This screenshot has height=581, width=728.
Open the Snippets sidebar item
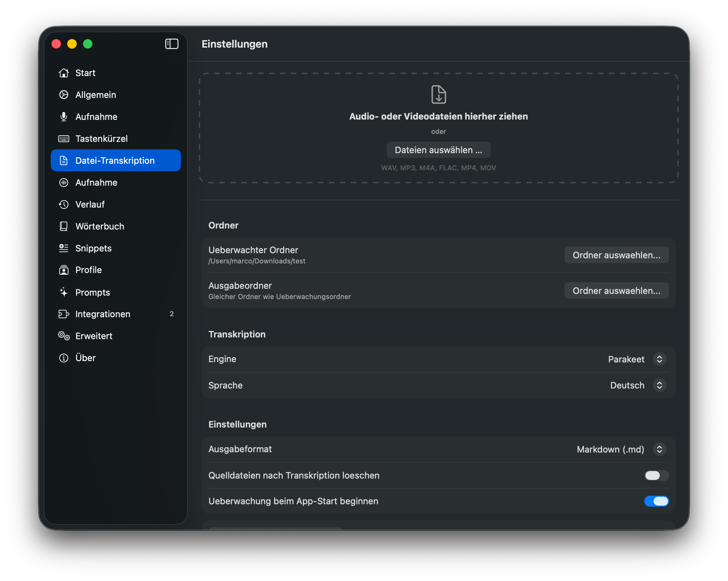click(93, 248)
